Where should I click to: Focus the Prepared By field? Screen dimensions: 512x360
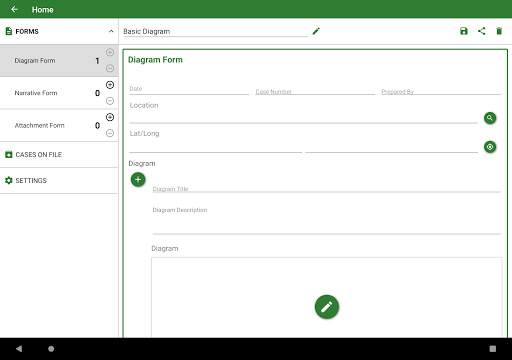click(441, 91)
